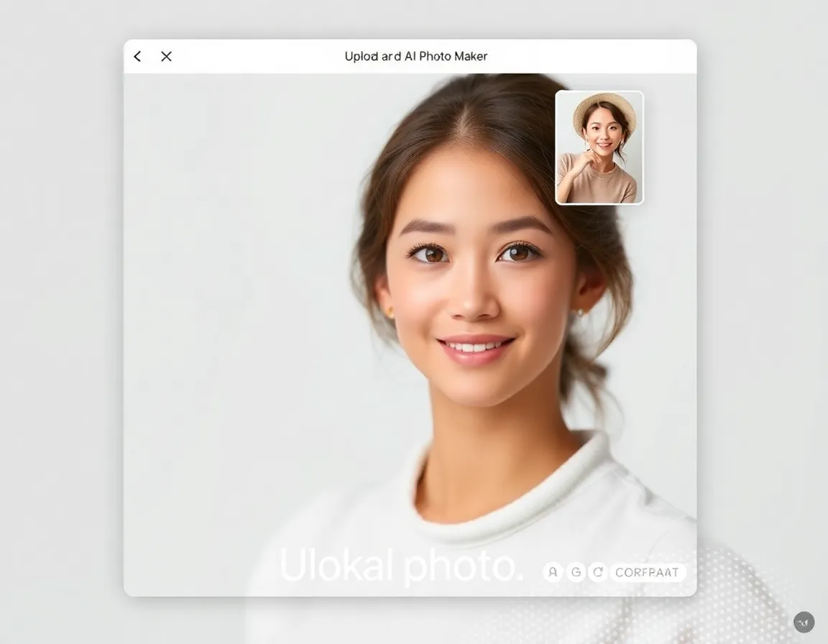
Task: Click the refresh-style circular icon at the bottom
Action: pos(597,572)
